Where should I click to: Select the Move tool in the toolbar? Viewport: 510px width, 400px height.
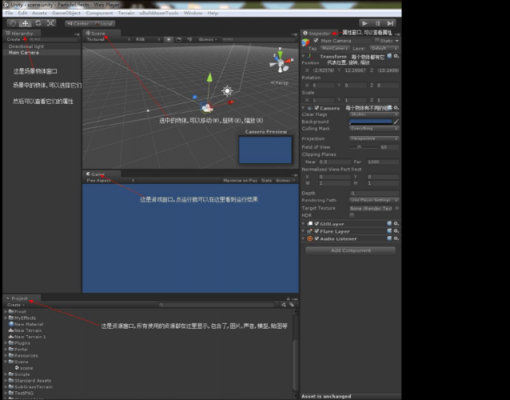point(25,23)
